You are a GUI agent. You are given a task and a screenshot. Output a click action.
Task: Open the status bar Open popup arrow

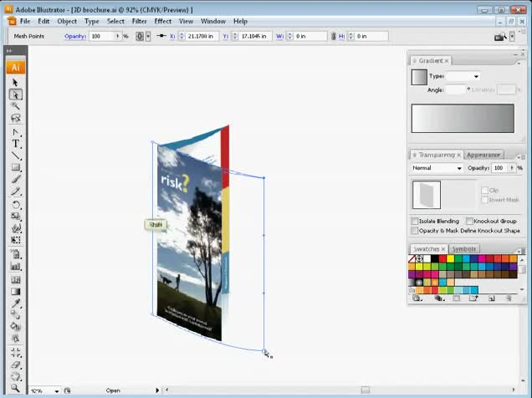(x=157, y=390)
